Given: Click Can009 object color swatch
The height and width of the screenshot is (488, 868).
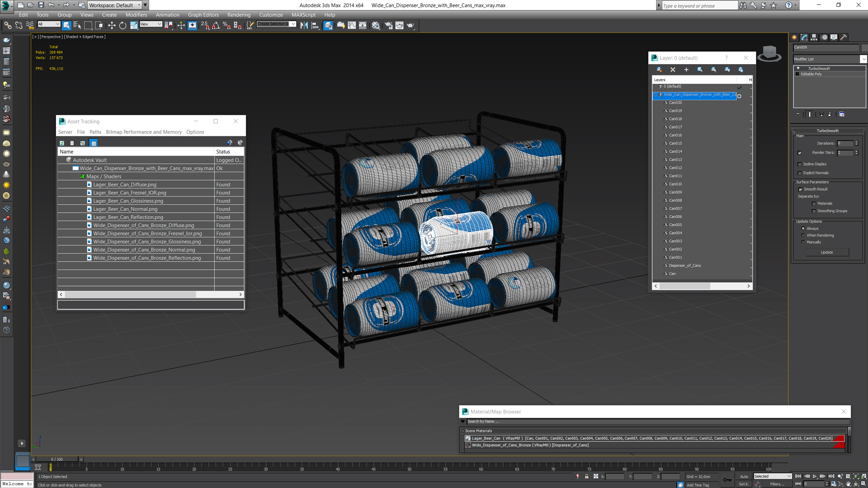Looking at the screenshot, I should click(x=864, y=47).
